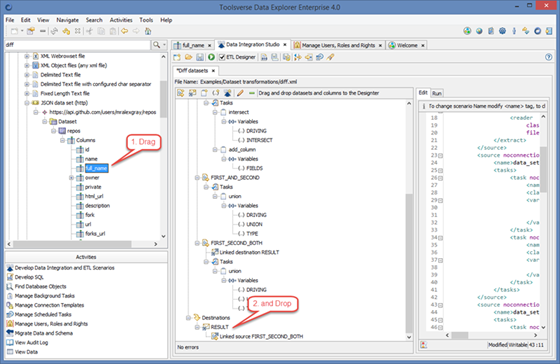
Task: Expand the owner column node
Action: [71, 178]
